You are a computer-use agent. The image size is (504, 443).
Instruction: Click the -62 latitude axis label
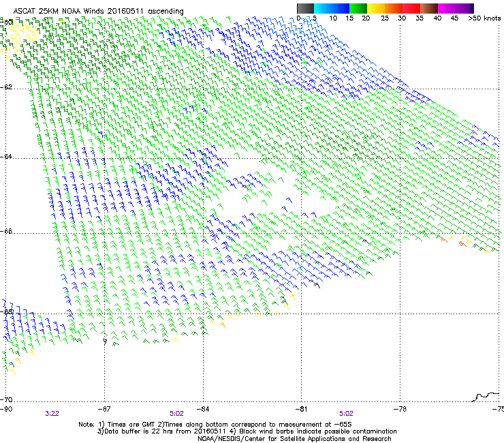6,87
